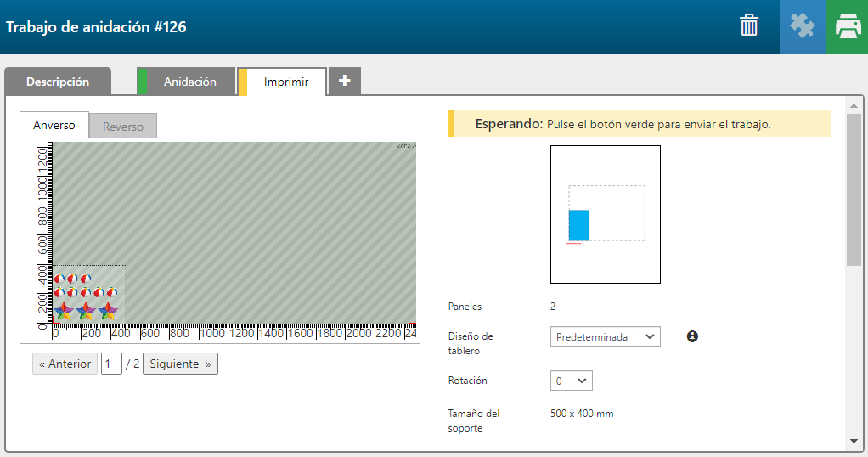This screenshot has height=457, width=868.
Task: Click the page number input field
Action: (111, 364)
